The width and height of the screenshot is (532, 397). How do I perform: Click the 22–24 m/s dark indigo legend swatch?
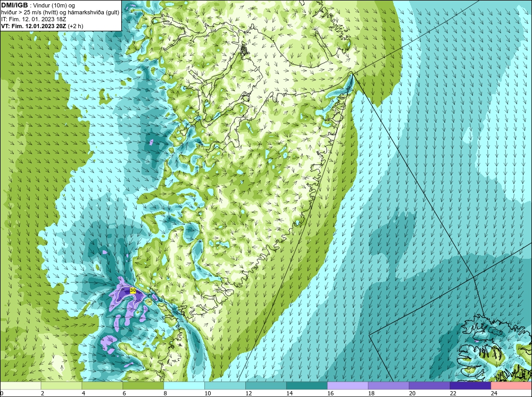pyautogui.click(x=470, y=386)
